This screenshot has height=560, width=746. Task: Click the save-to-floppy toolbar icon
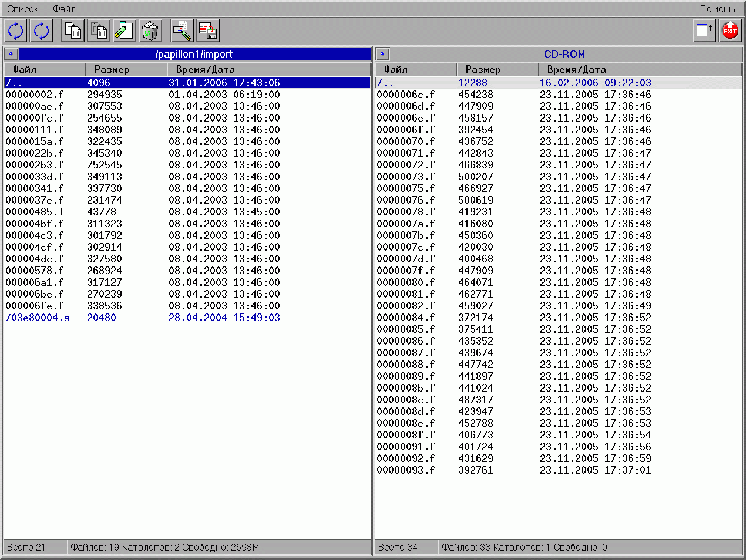point(208,31)
